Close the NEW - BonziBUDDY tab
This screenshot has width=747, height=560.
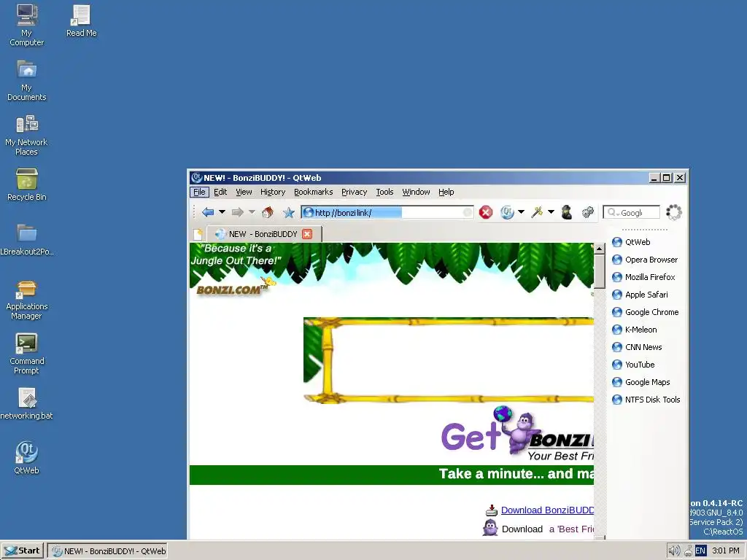(307, 234)
